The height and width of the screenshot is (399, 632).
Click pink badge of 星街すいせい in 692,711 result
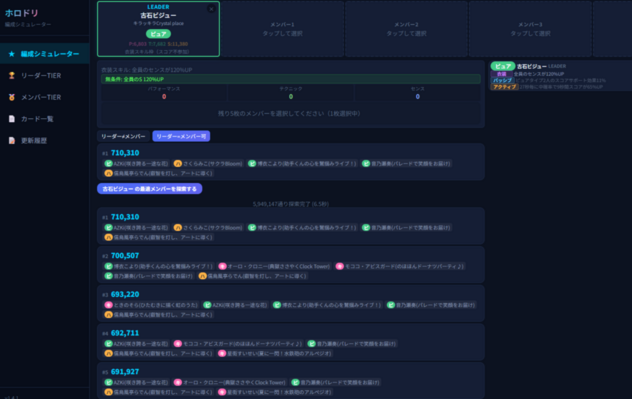(222, 353)
